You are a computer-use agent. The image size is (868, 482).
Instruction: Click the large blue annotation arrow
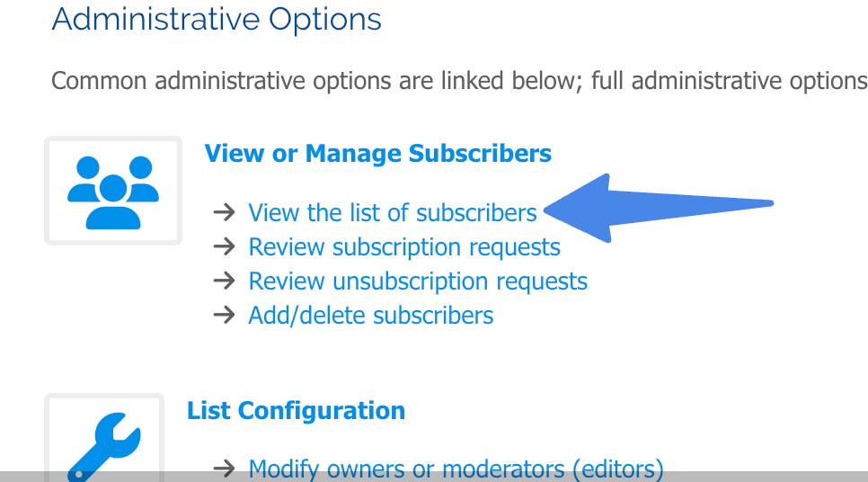click(x=659, y=208)
